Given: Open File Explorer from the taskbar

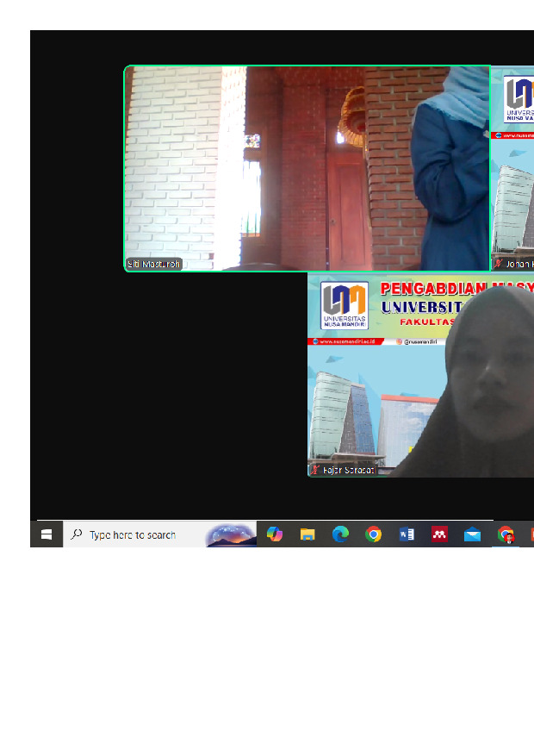Looking at the screenshot, I should point(307,534).
